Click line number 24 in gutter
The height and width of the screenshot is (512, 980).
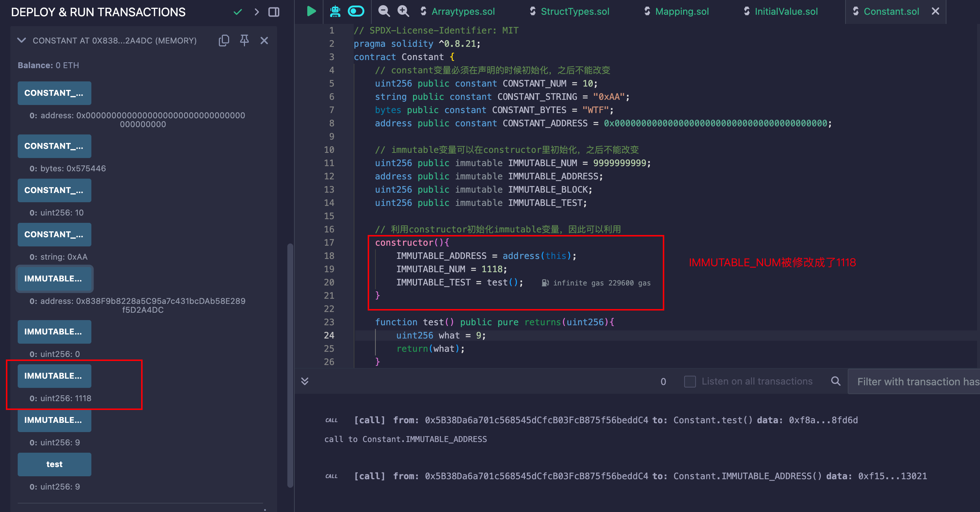point(329,336)
